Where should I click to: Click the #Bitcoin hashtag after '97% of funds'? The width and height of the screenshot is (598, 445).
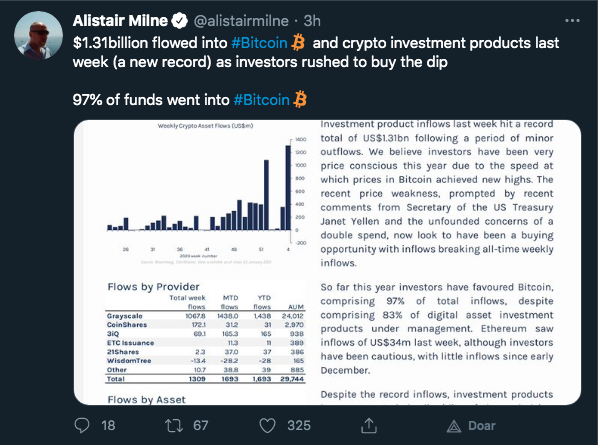262,100
